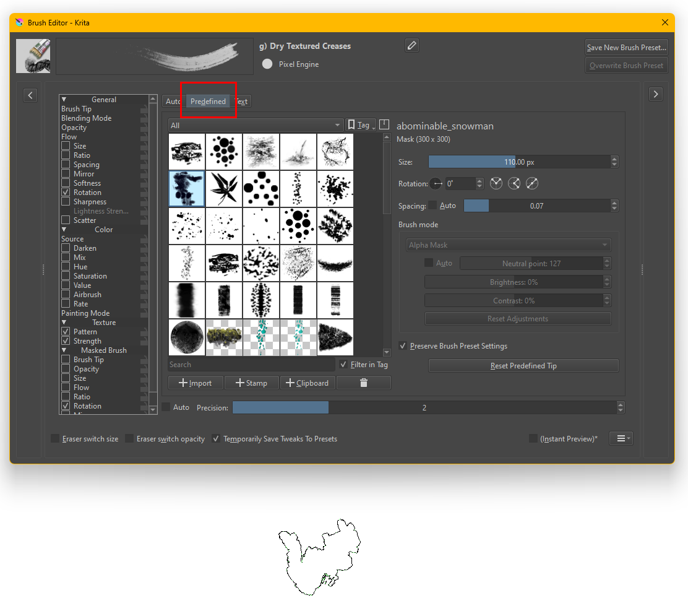
Task: Adjust the Spacing slider
Action: (x=536, y=206)
